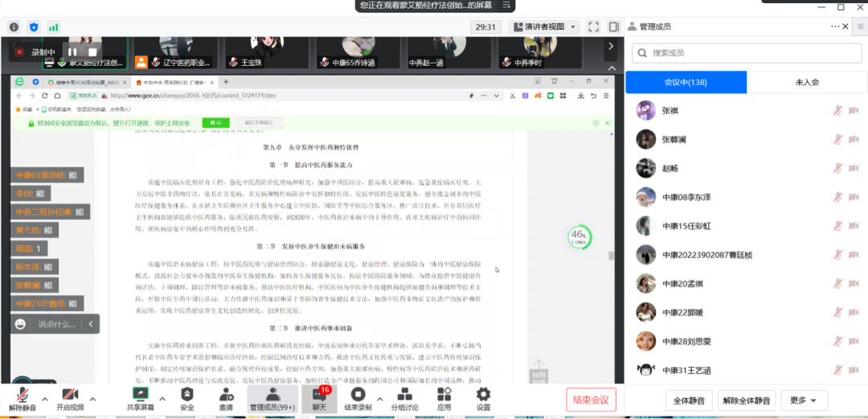
Task: Toggle the 管理成员(99+) panel
Action: pos(272,399)
